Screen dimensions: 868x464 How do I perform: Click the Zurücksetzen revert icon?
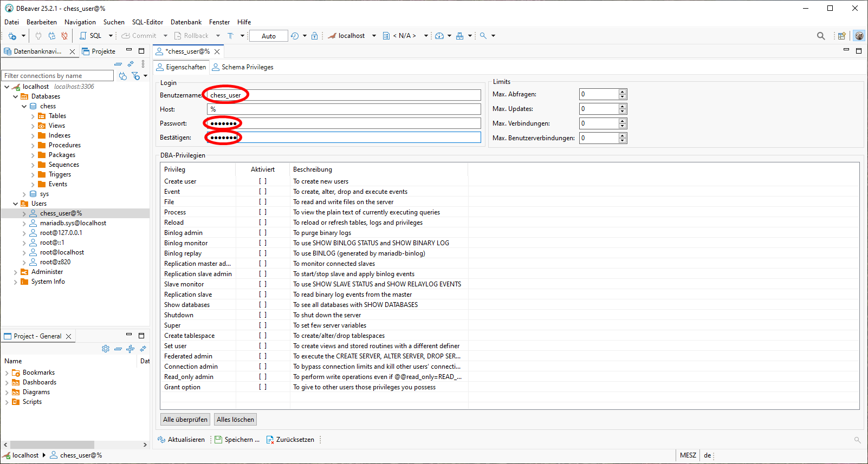coord(270,440)
